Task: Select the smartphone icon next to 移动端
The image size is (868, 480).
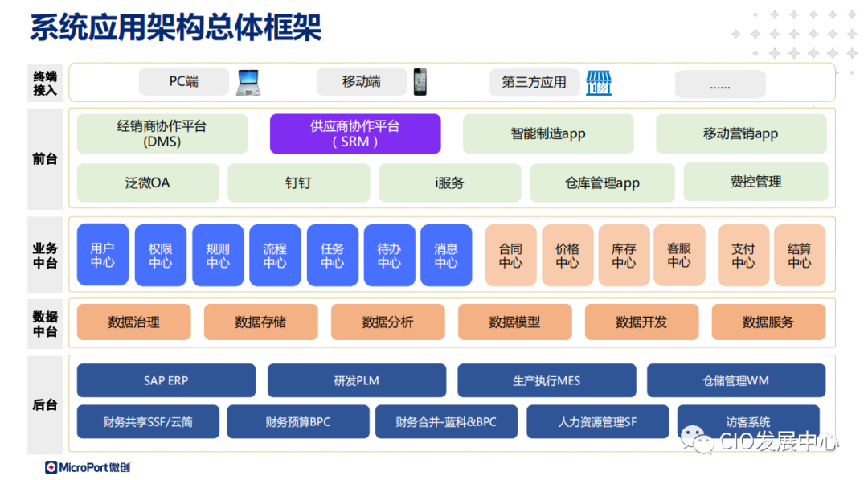Action: (x=419, y=81)
